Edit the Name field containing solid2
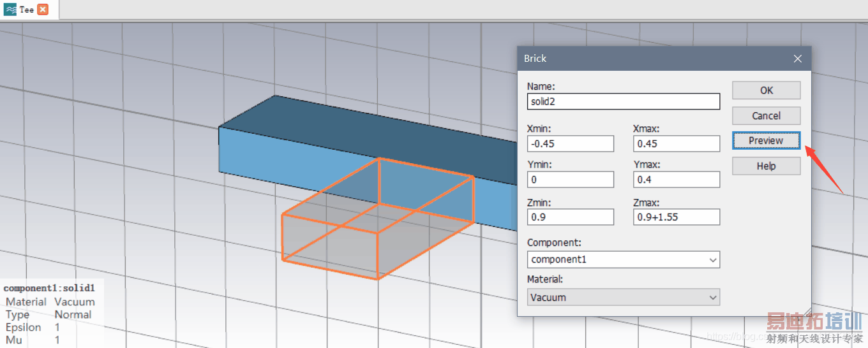The height and width of the screenshot is (348, 868). pos(624,102)
